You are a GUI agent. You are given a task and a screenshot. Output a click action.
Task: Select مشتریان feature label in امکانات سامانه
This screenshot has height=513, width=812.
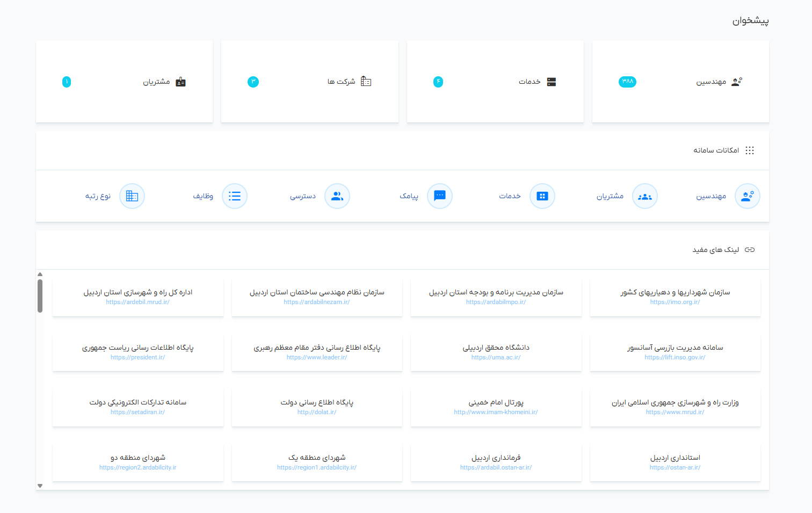pyautogui.click(x=610, y=196)
